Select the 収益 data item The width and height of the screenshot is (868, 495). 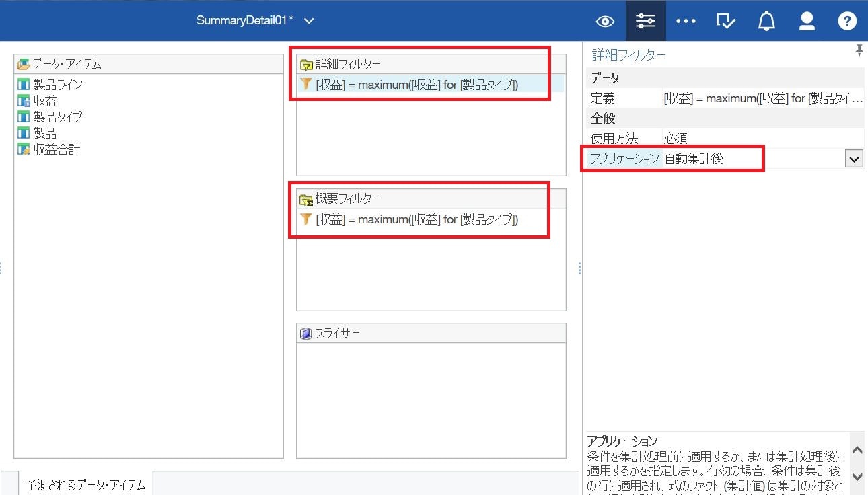45,100
